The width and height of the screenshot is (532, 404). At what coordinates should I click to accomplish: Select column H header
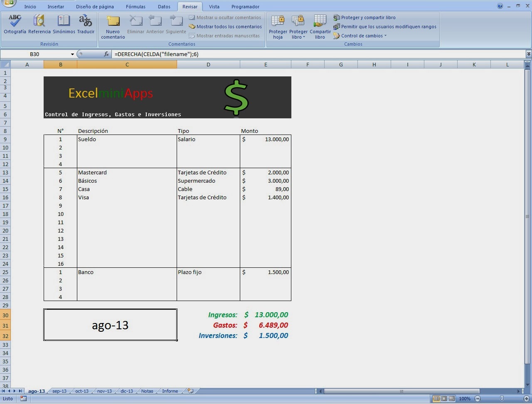tap(374, 64)
